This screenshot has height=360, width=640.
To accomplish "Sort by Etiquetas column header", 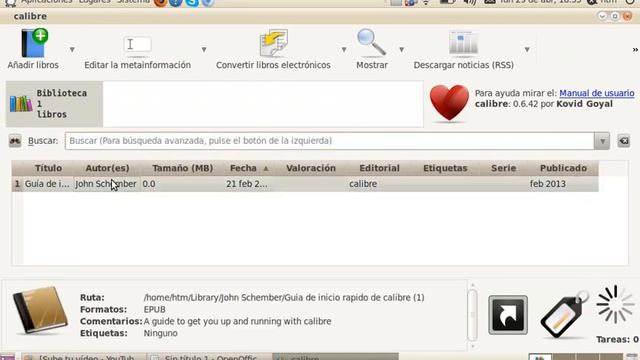I will [x=445, y=168].
